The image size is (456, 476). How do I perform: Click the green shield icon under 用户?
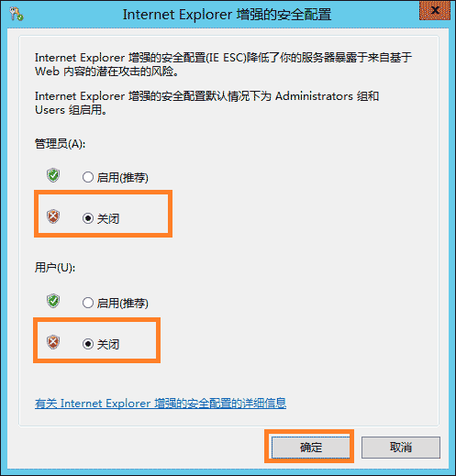point(53,301)
